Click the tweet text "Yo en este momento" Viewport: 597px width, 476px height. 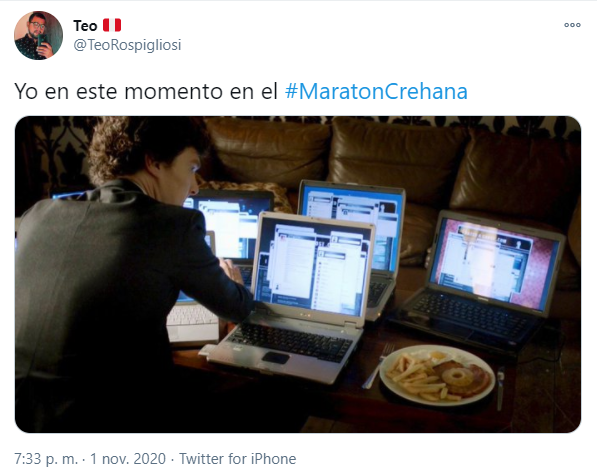click(x=119, y=91)
